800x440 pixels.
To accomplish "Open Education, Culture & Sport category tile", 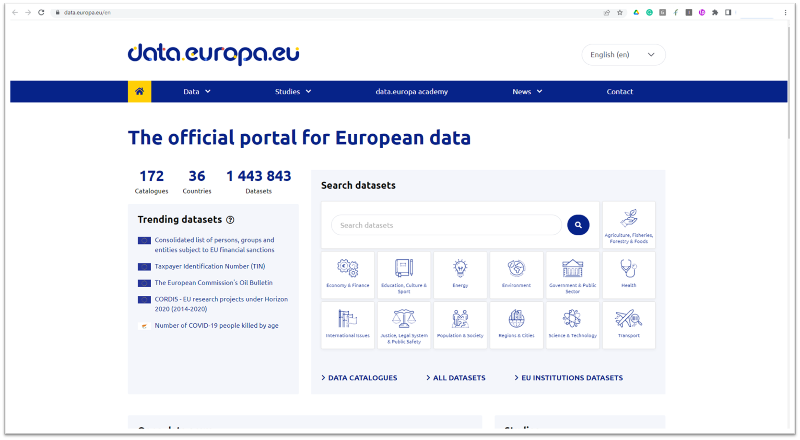I will click(404, 275).
